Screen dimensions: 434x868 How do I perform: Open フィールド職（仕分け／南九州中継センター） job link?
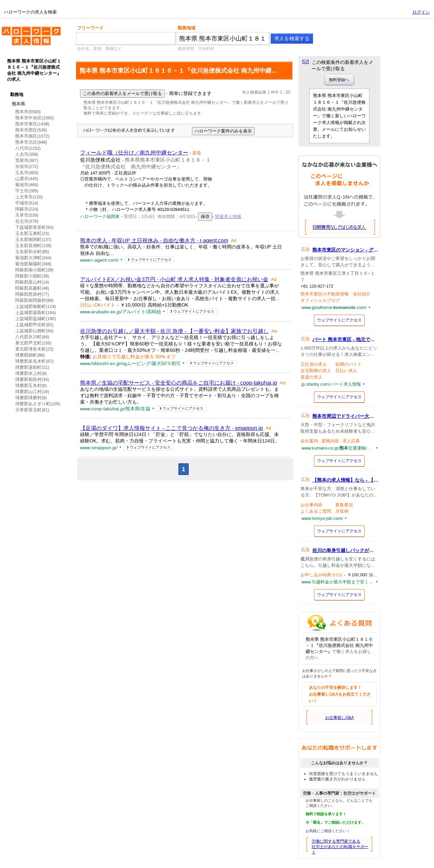coord(134,153)
